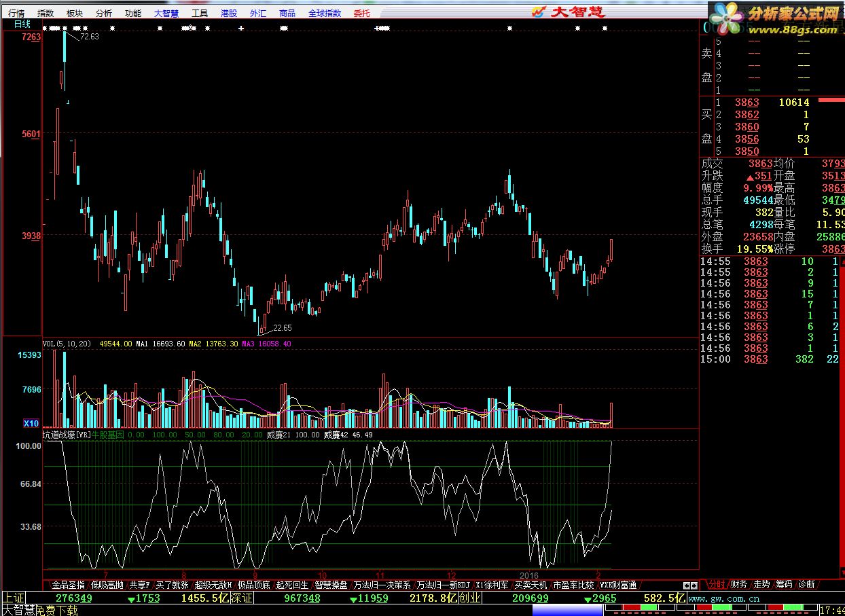Open the 港股 menu
The height and width of the screenshot is (616, 845).
229,13
